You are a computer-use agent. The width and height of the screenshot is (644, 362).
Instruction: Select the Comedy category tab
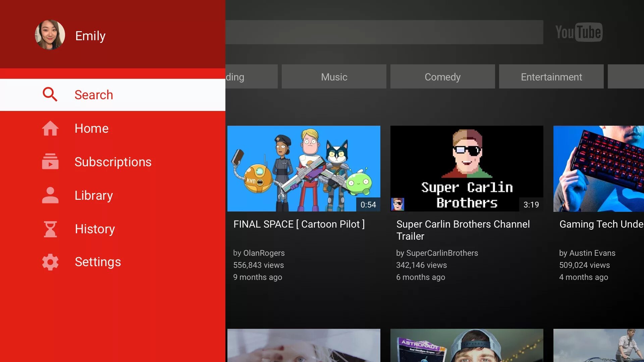pyautogui.click(x=442, y=76)
